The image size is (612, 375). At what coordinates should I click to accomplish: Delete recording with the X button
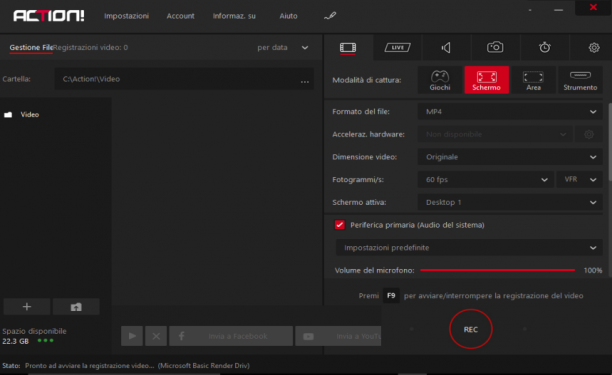tap(156, 336)
